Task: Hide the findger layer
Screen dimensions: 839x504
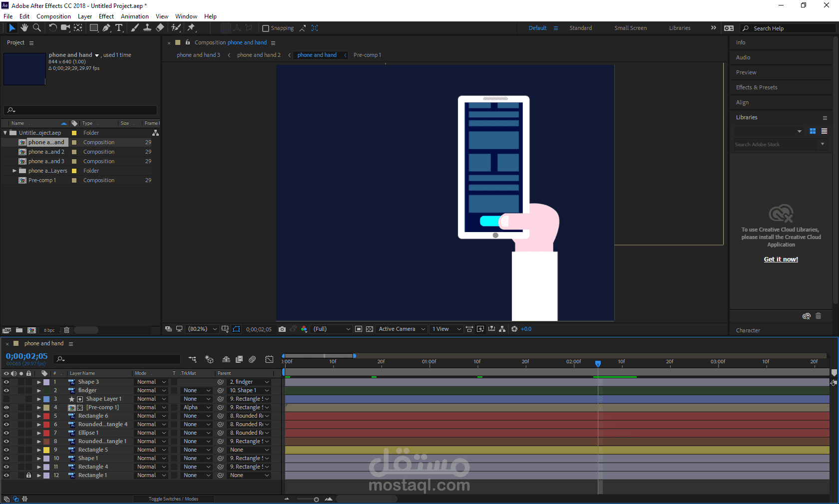Action: 6,391
